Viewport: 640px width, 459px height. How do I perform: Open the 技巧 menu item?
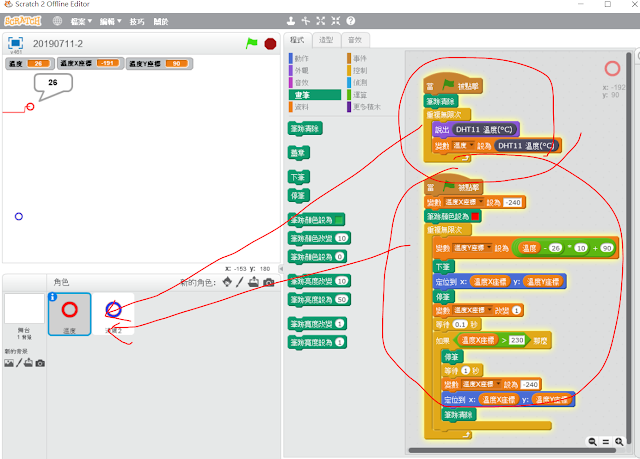(x=137, y=21)
